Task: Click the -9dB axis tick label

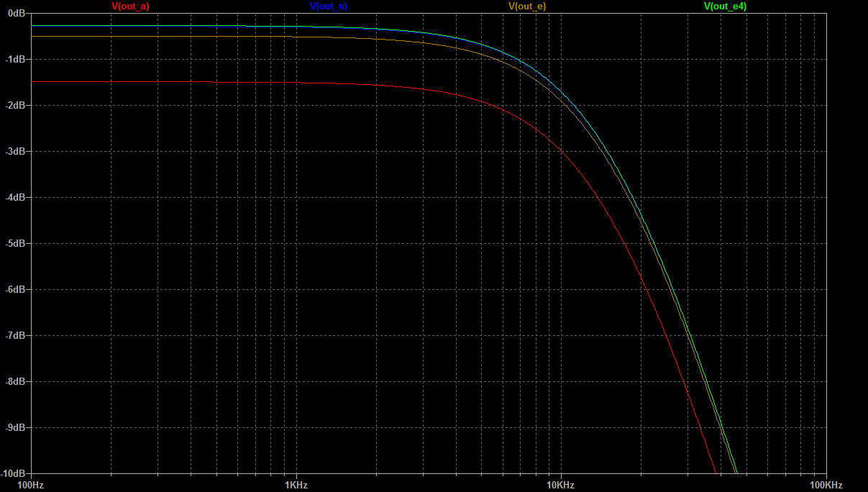Action: [x=14, y=427]
